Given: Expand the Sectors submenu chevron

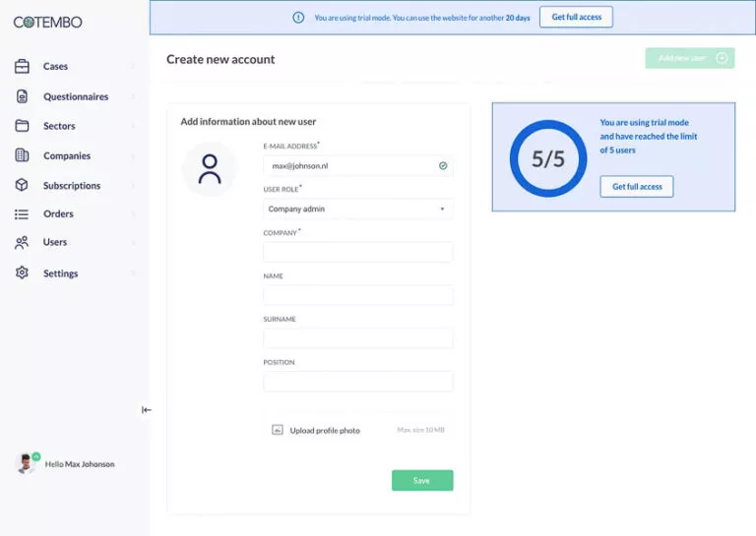Looking at the screenshot, I should point(133,126).
